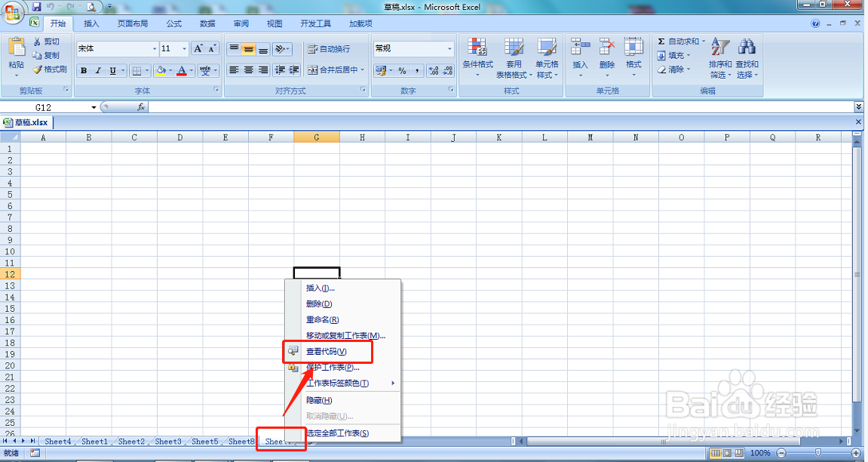Open 工作表标签颜色(T) submenu
The image size is (868, 462).
(x=343, y=383)
